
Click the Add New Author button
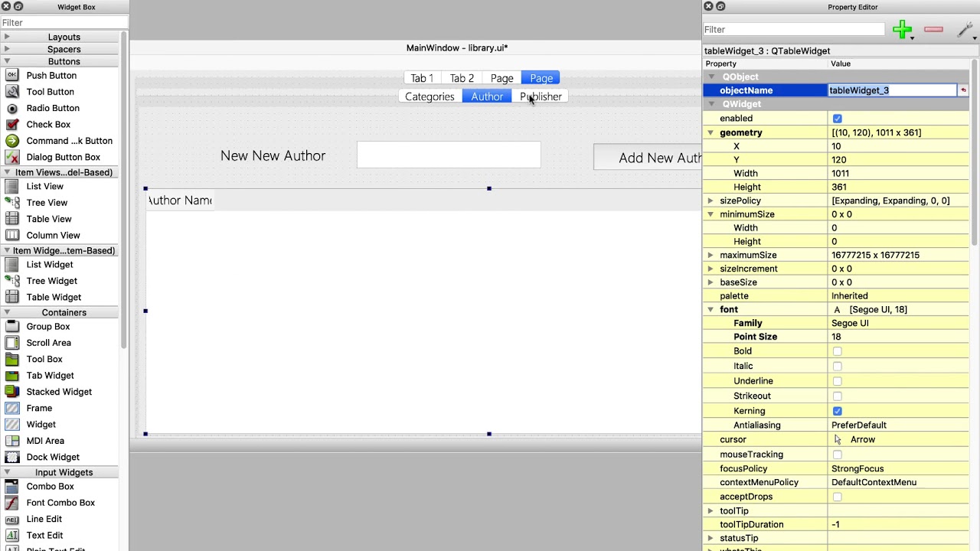(648, 157)
